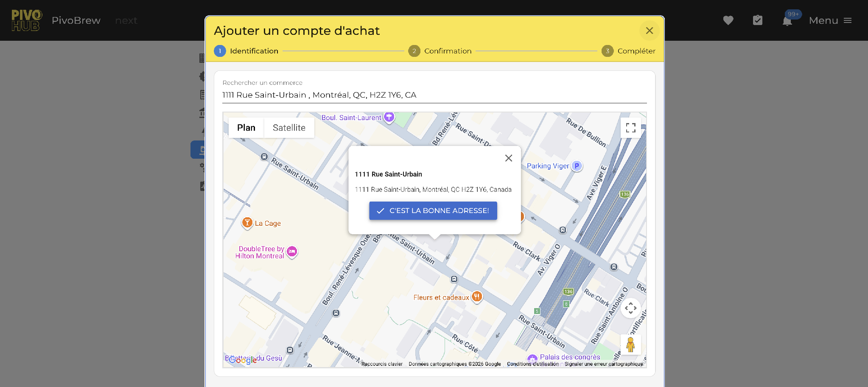Click the PivoHub logo
Viewport: 868px width, 387px height.
pyautogui.click(x=27, y=20)
